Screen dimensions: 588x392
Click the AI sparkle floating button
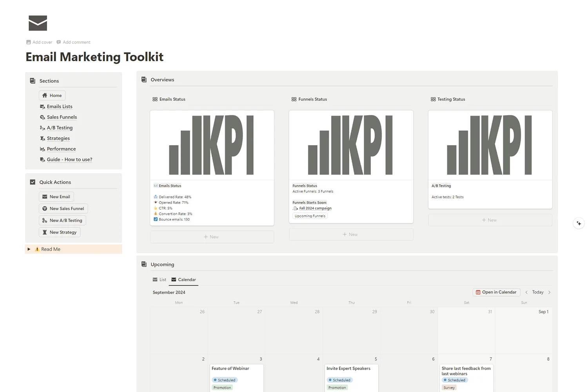point(579,223)
